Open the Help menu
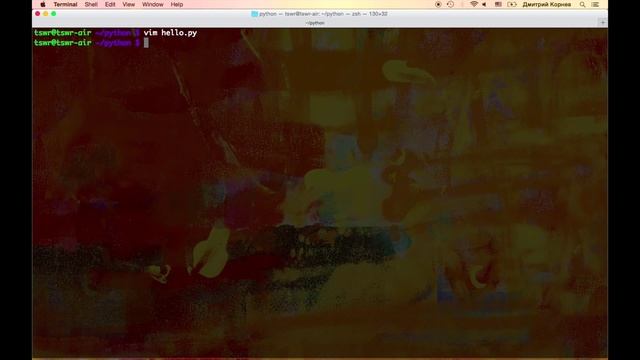This screenshot has height=360, width=640. [x=177, y=4]
